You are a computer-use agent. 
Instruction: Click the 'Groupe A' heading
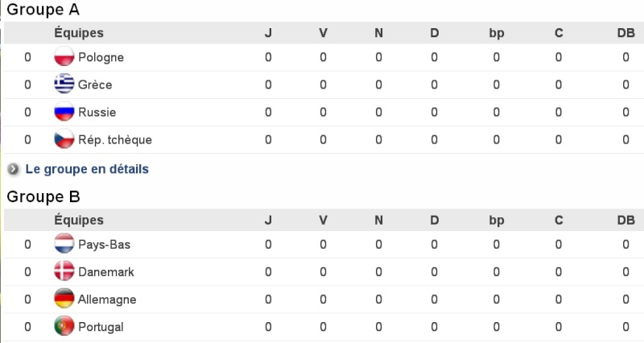tap(43, 10)
